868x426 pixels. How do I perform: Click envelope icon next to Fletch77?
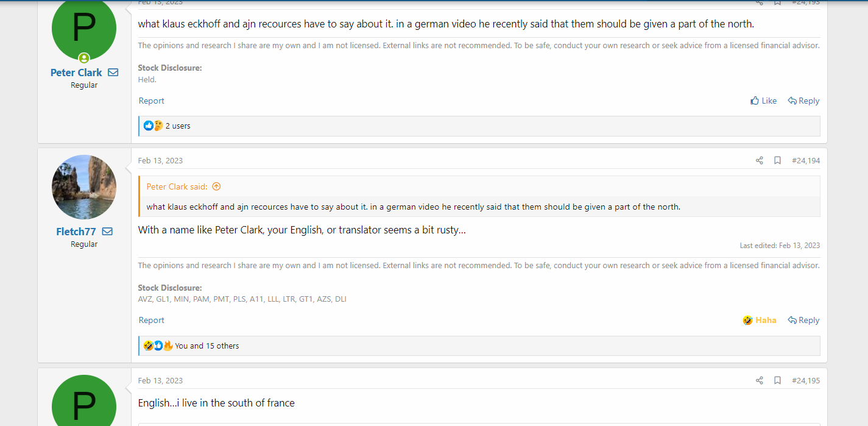click(107, 232)
